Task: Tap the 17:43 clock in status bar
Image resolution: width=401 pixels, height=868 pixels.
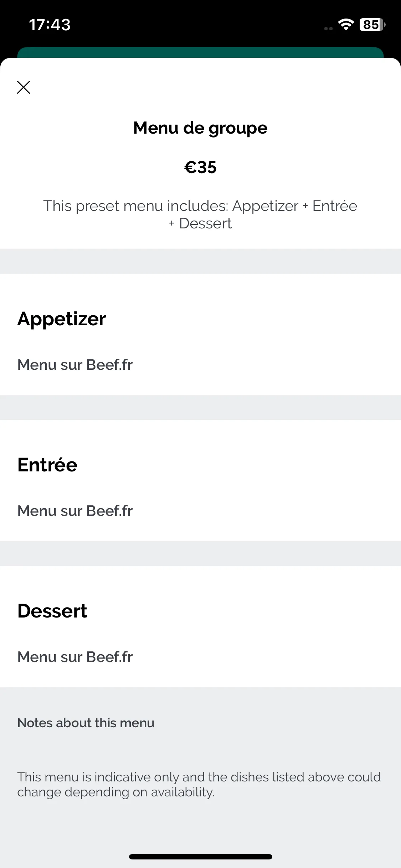Action: click(x=50, y=25)
